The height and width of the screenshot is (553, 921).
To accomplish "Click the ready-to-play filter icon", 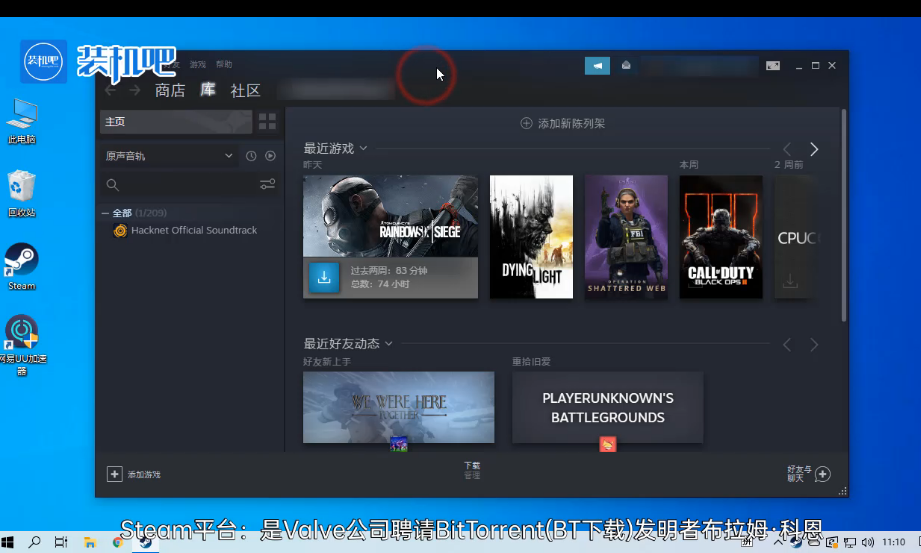I will pos(270,156).
